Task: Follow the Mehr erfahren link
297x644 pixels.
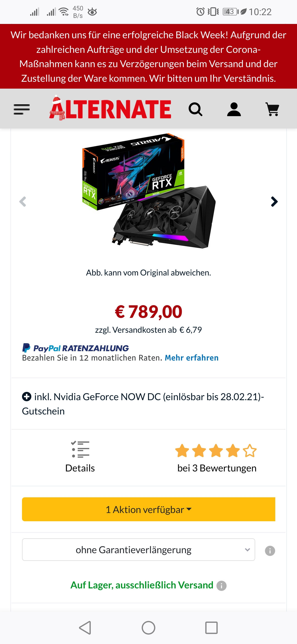Action: point(192,358)
